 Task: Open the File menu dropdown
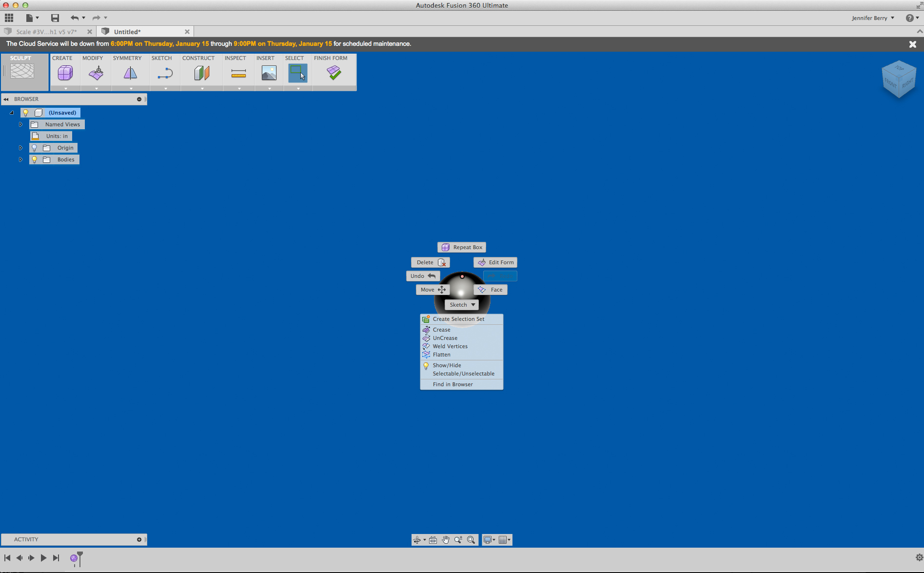32,18
